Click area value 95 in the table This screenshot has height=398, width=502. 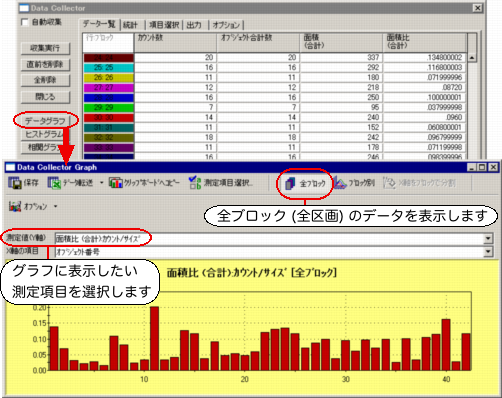tap(375, 107)
